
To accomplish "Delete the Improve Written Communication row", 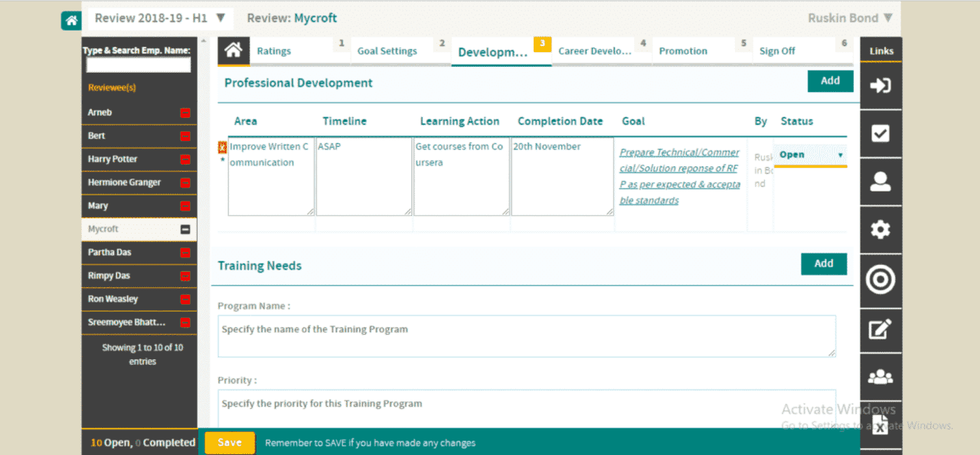I will coord(222,147).
